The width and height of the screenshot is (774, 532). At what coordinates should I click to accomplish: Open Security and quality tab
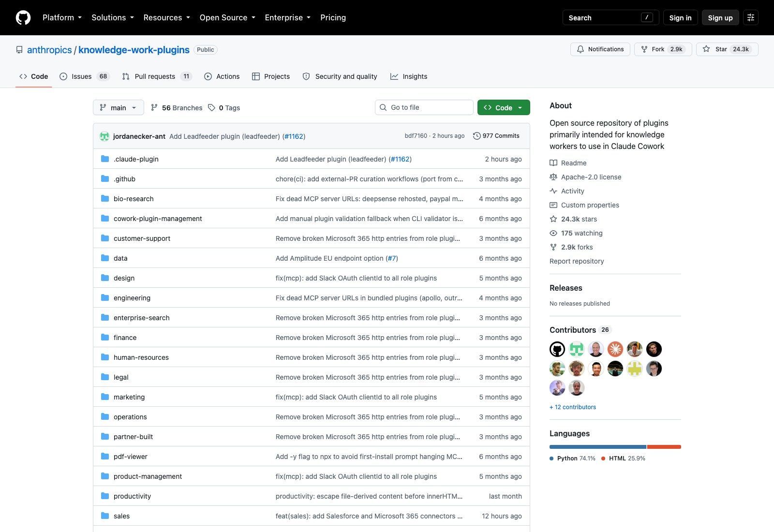pyautogui.click(x=340, y=76)
